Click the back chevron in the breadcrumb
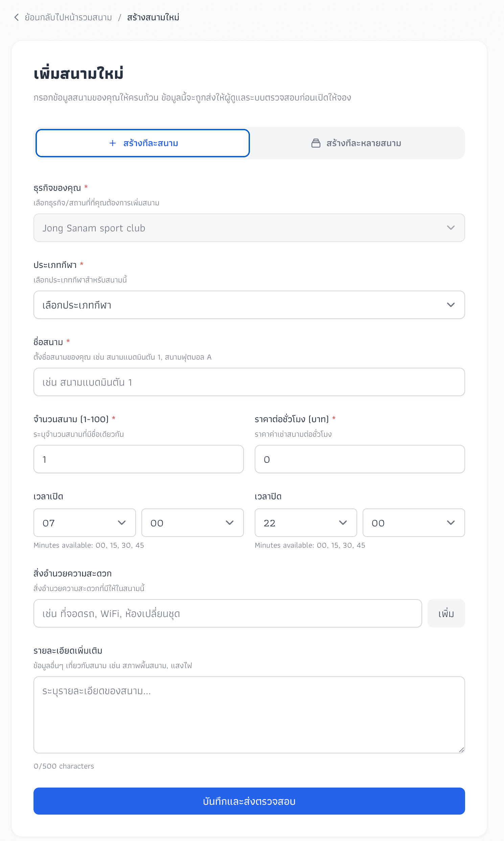The image size is (504, 841). (16, 17)
